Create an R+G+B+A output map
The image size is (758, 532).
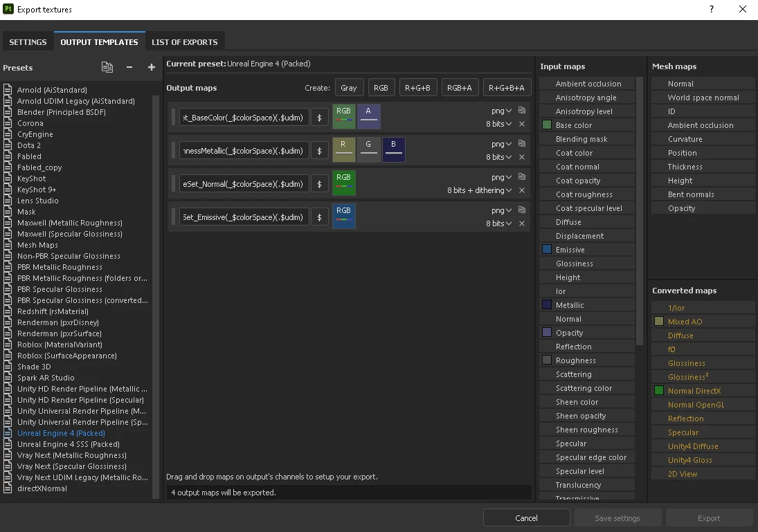(x=507, y=88)
